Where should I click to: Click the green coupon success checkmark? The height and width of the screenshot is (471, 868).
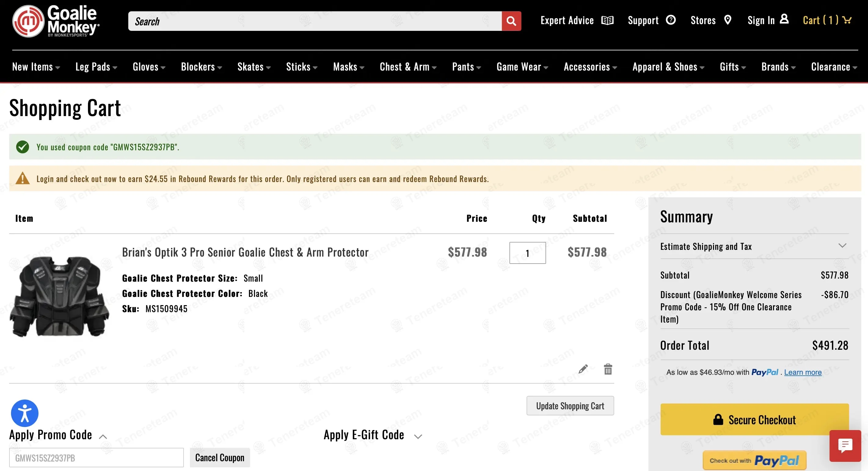pos(23,147)
